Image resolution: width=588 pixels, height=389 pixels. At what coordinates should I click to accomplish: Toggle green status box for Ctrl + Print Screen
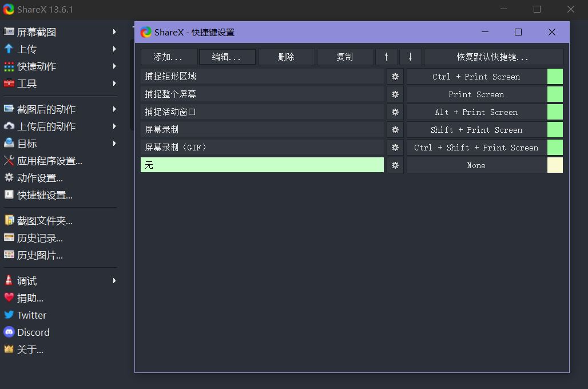click(x=555, y=77)
